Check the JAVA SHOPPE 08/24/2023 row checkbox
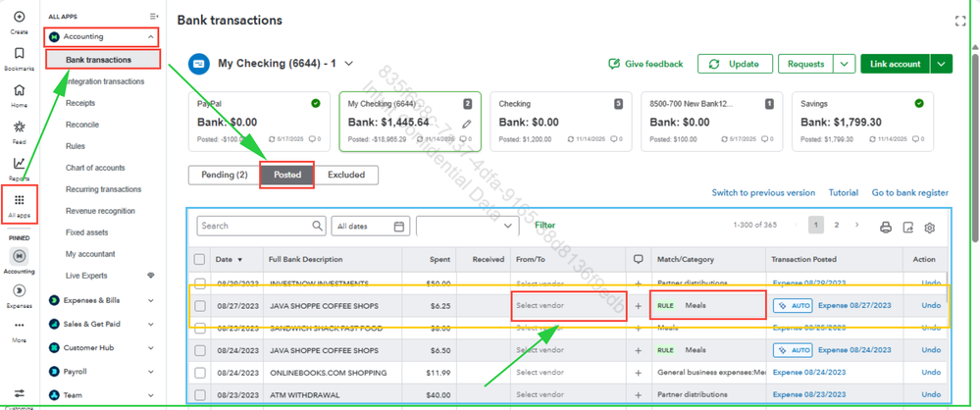The width and height of the screenshot is (980, 410). coord(199,350)
